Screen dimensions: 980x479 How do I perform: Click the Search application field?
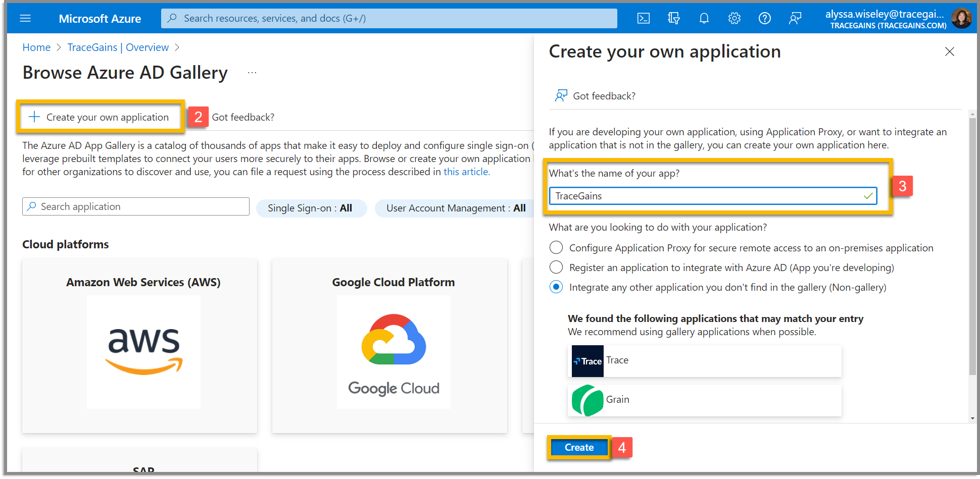click(x=136, y=206)
